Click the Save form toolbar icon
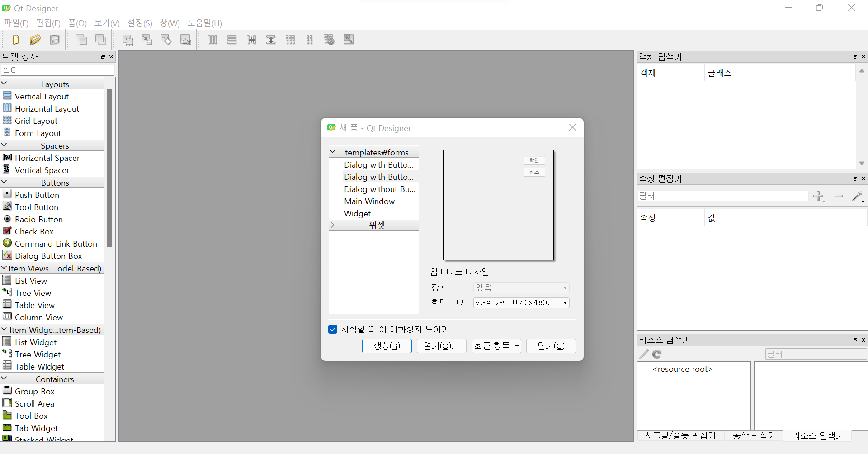 [x=55, y=40]
